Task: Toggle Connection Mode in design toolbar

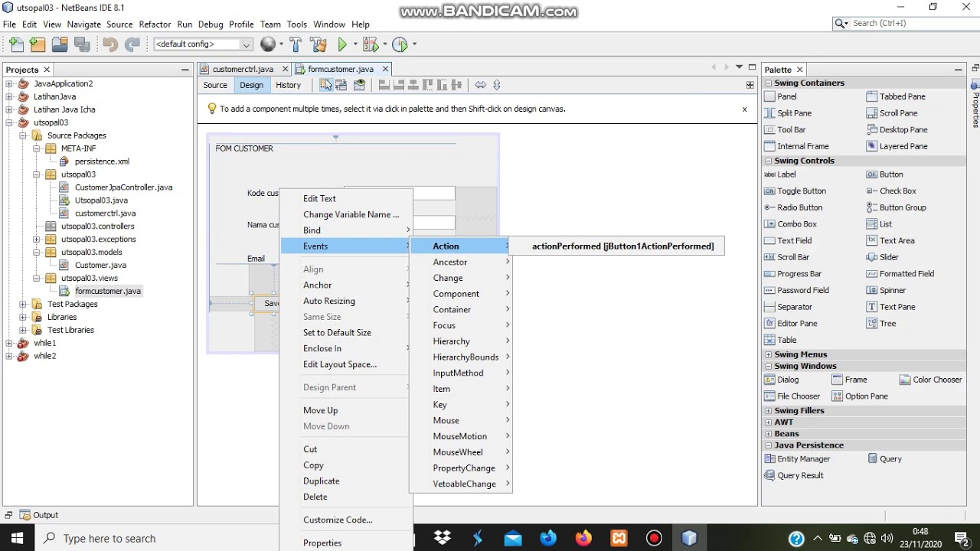Action: click(x=341, y=85)
